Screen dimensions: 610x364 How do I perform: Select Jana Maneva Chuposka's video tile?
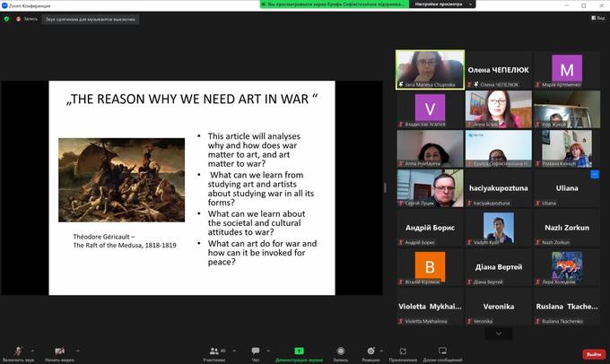(430, 69)
